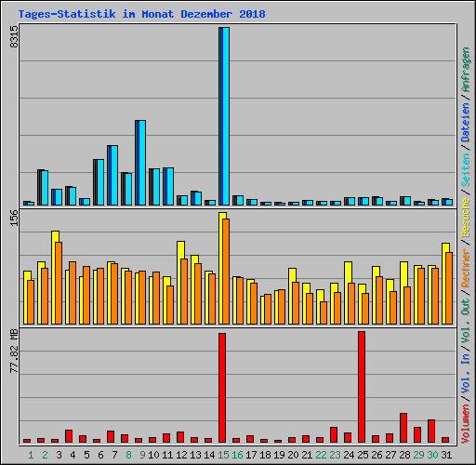Click day label 18 on the x-axis

coord(265,455)
